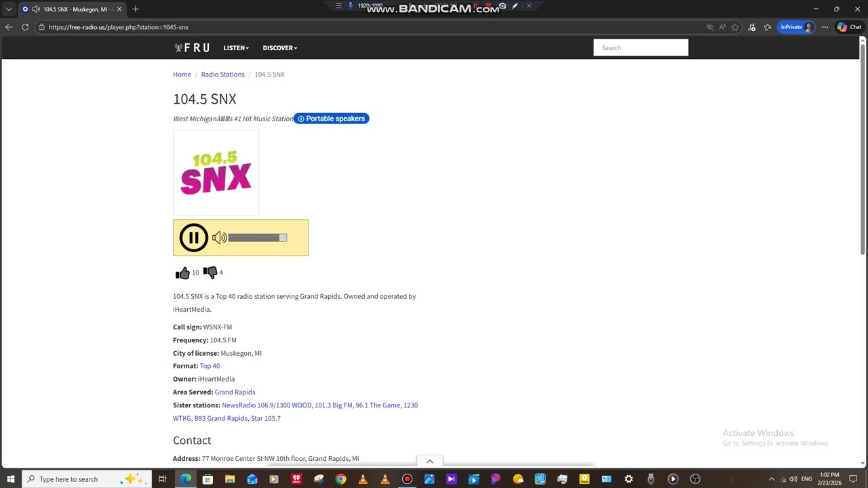Screen dimensions: 868x488
Task: Open Microsoft Store from taskbar
Action: (x=208, y=479)
